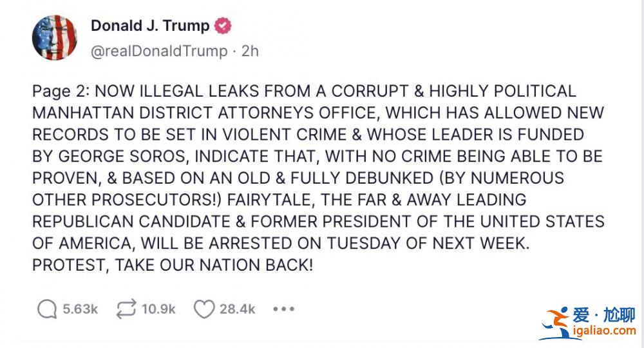Viewport: 644px width, 348px height.
Task: Click the ReTruth repost arrows icon
Action: coord(126,309)
